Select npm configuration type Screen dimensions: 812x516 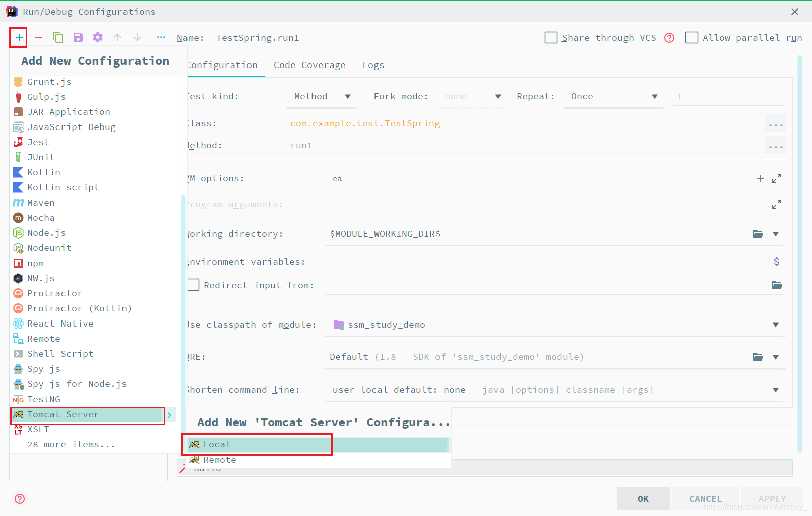pos(95,263)
